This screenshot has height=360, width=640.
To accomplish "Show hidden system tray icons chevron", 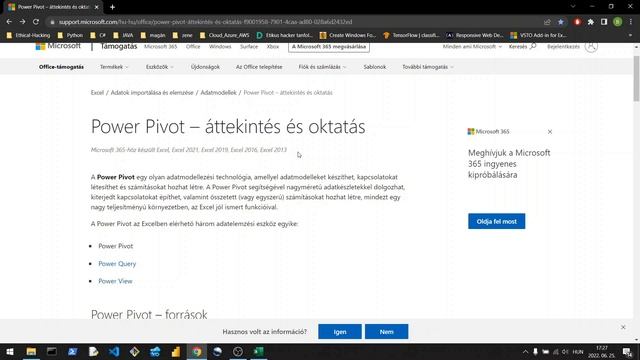I will [x=525, y=351].
